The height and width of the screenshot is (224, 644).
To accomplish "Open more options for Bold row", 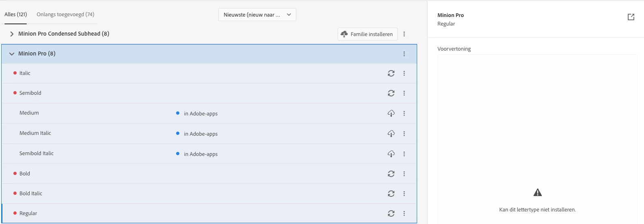I will pos(404,174).
